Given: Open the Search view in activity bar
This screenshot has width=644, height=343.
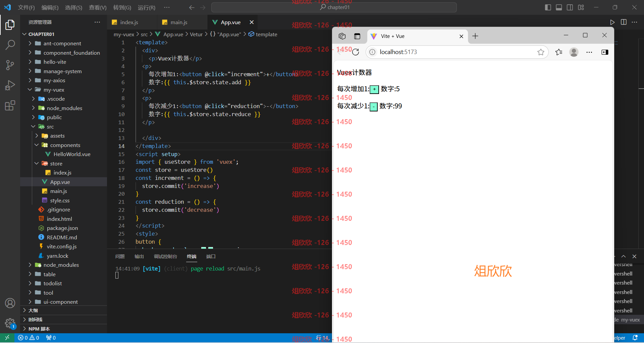Looking at the screenshot, I should [x=10, y=45].
